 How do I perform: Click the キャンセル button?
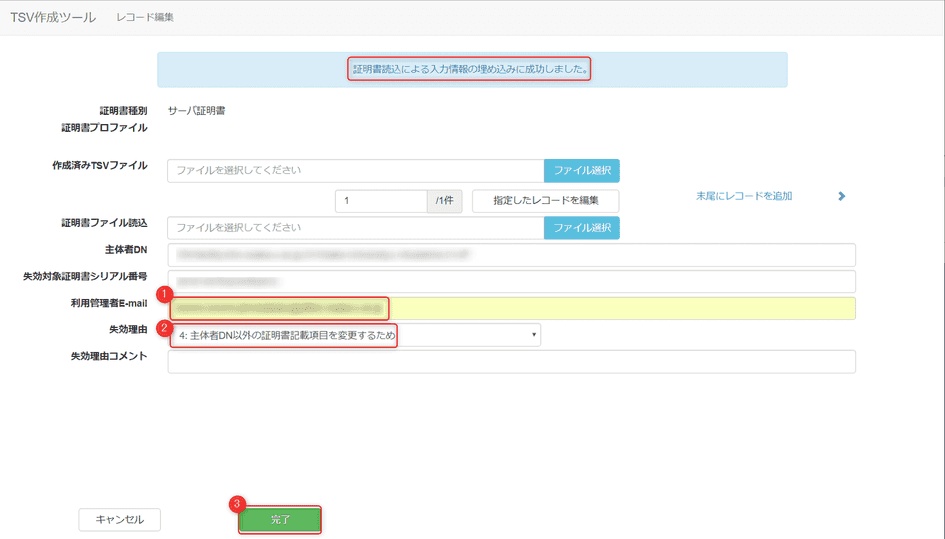(119, 520)
